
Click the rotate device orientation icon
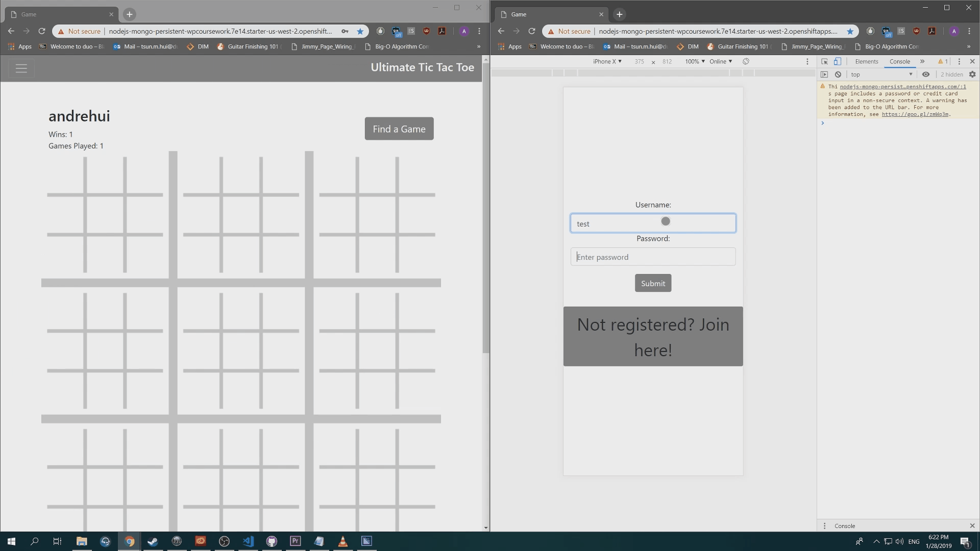pos(746,61)
